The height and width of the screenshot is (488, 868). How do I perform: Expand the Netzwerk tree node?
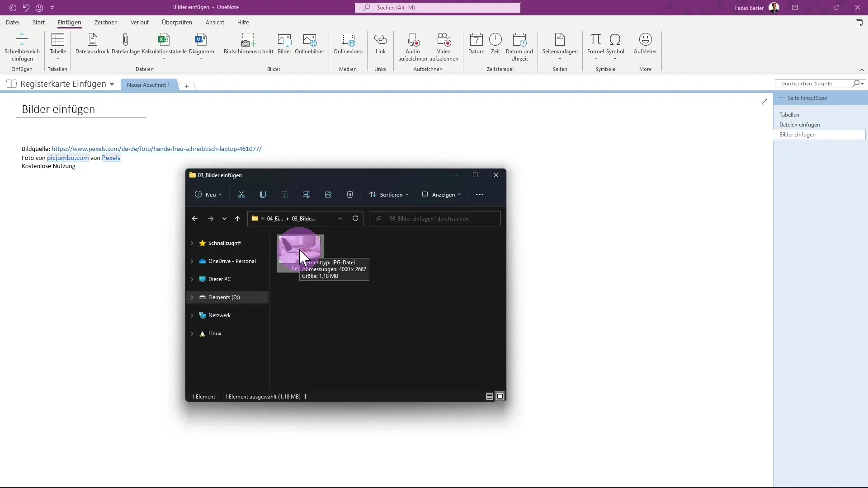[192, 315]
